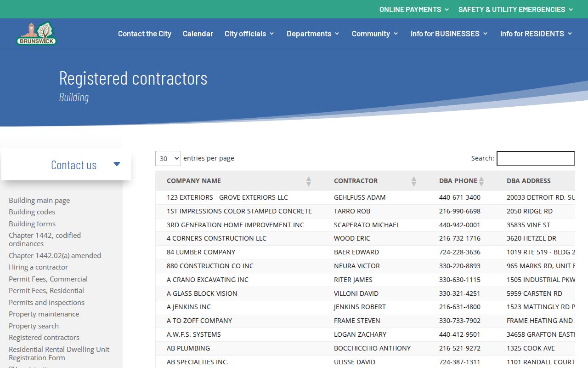Click the table Search input field

point(536,158)
